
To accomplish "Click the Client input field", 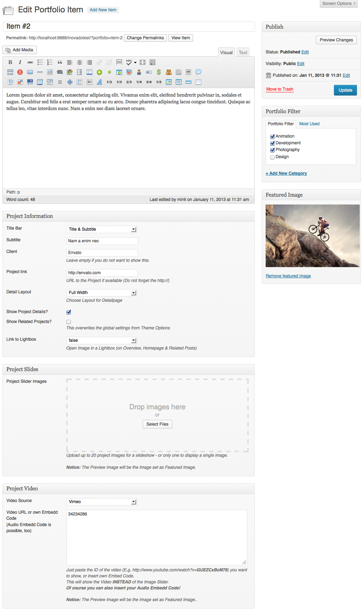I will pyautogui.click(x=102, y=253).
